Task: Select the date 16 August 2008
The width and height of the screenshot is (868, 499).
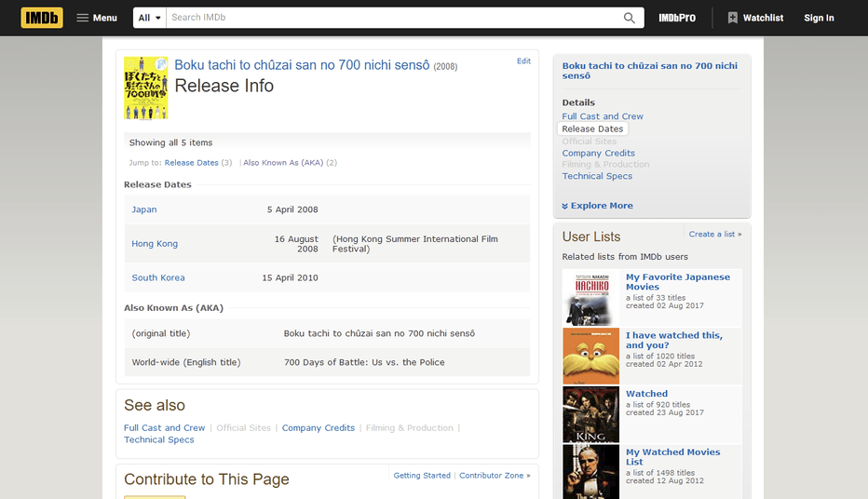Action: pos(296,244)
